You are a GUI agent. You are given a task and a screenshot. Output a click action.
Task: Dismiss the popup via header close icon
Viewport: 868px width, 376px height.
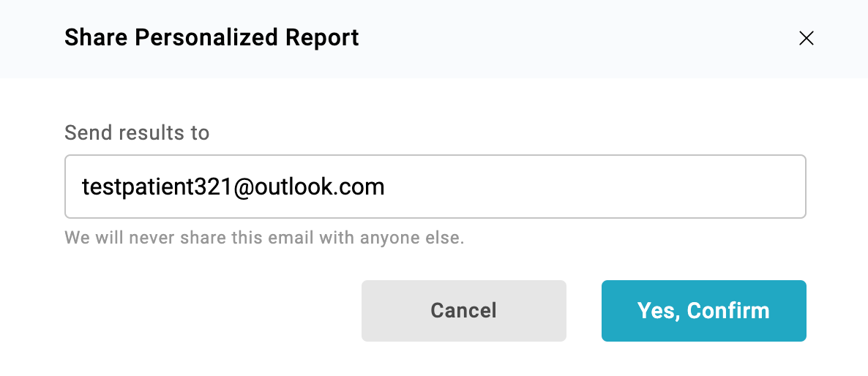(x=806, y=38)
